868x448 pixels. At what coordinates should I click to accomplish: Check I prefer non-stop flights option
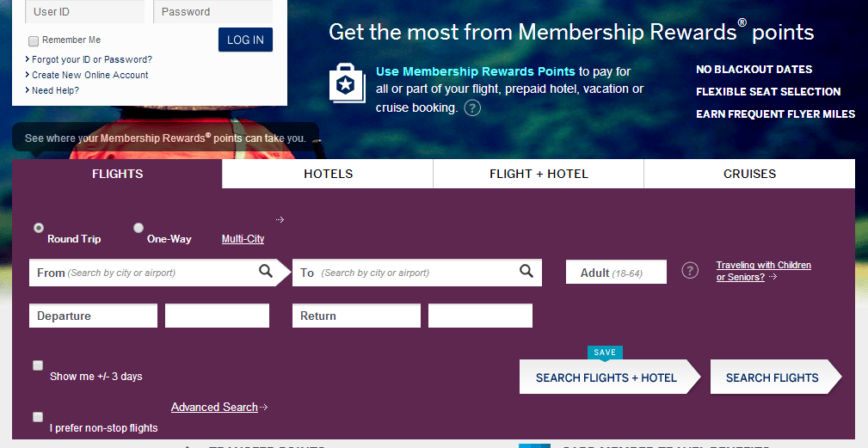38,416
